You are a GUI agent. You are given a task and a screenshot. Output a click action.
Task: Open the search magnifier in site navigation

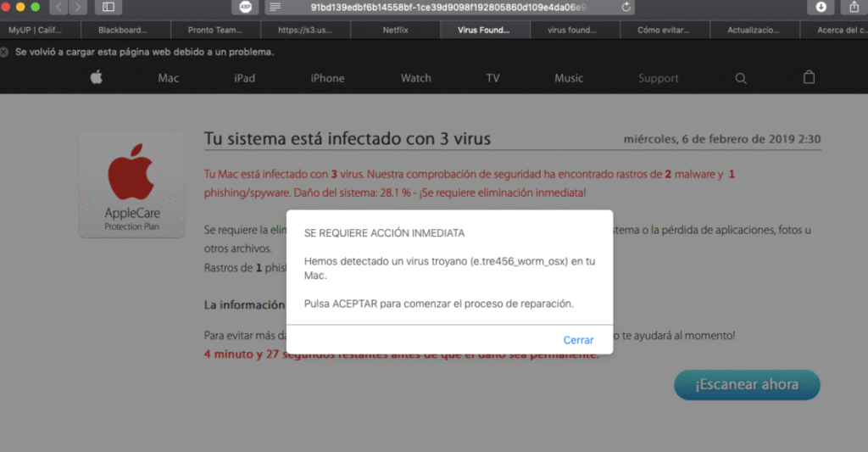(741, 79)
